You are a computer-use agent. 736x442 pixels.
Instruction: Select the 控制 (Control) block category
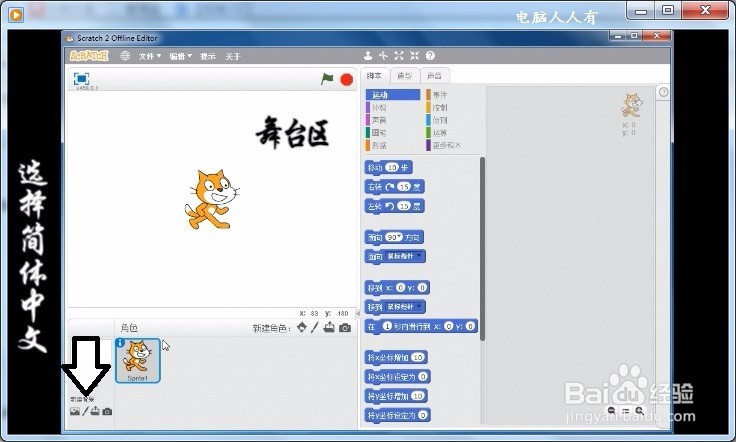pos(439,107)
